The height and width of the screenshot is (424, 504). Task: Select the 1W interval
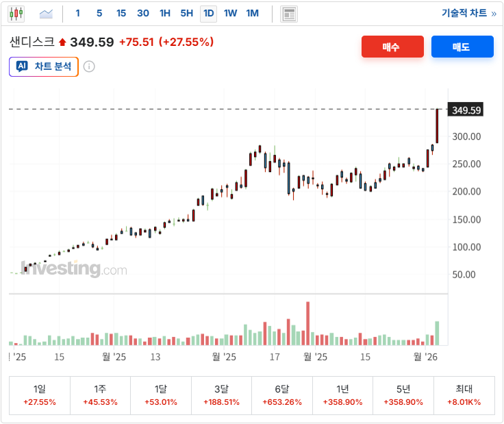pyautogui.click(x=231, y=13)
